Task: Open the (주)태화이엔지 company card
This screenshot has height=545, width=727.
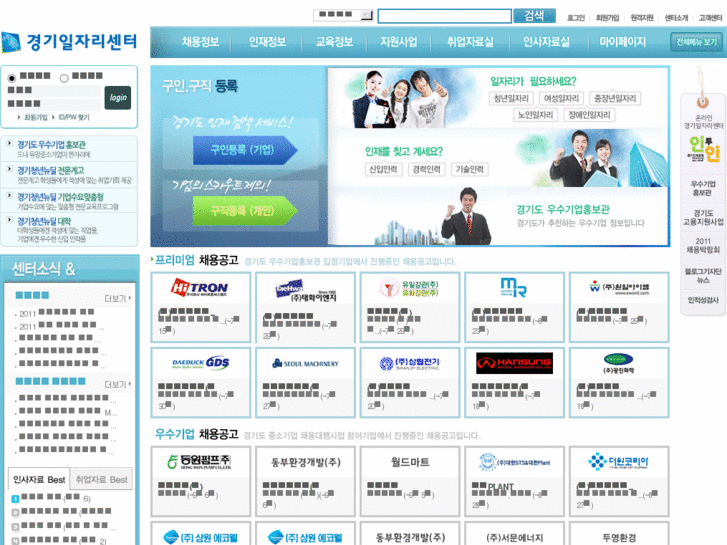Action: (305, 308)
